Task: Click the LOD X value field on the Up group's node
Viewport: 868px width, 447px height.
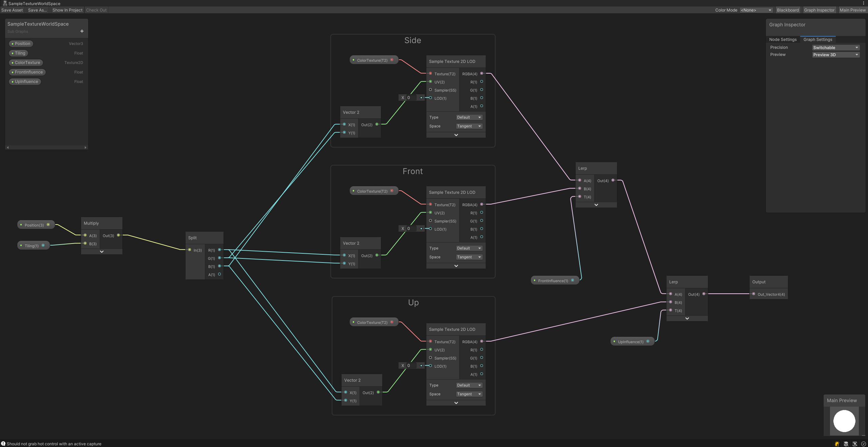Action: [411, 366]
